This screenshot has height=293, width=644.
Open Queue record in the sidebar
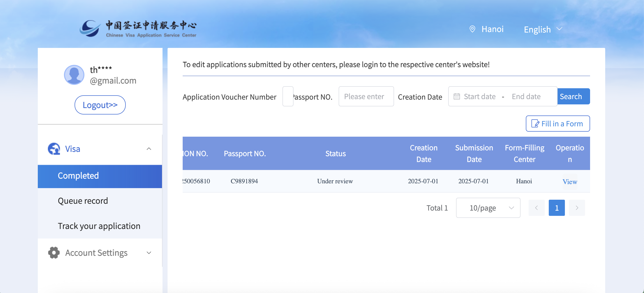point(83,201)
